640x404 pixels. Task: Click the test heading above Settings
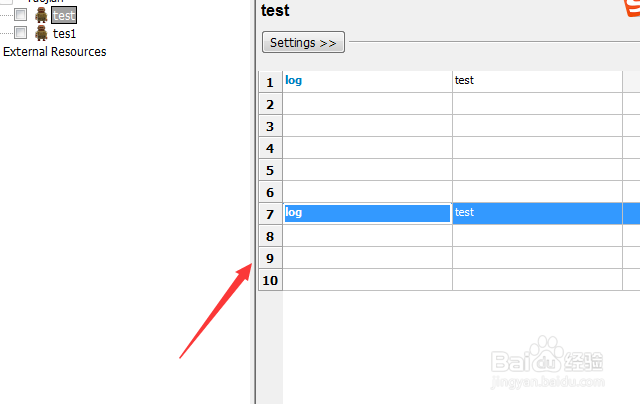[275, 11]
